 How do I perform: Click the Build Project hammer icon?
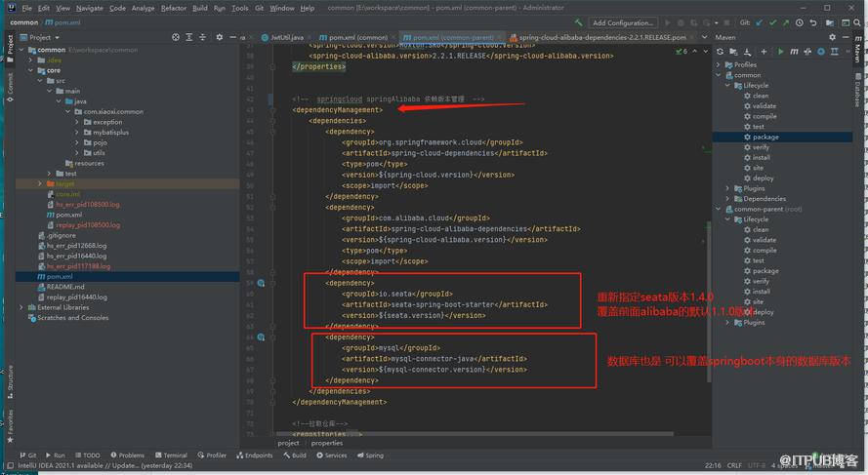coord(578,22)
